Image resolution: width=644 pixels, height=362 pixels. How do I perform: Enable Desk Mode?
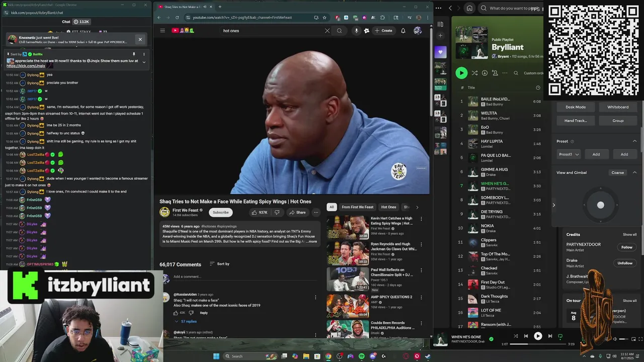coord(576,107)
